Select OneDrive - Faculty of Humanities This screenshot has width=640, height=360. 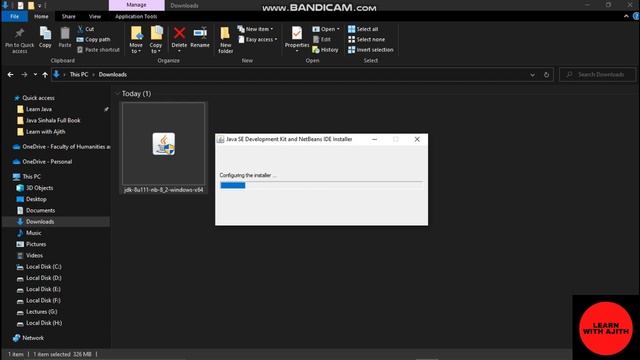(x=61, y=147)
